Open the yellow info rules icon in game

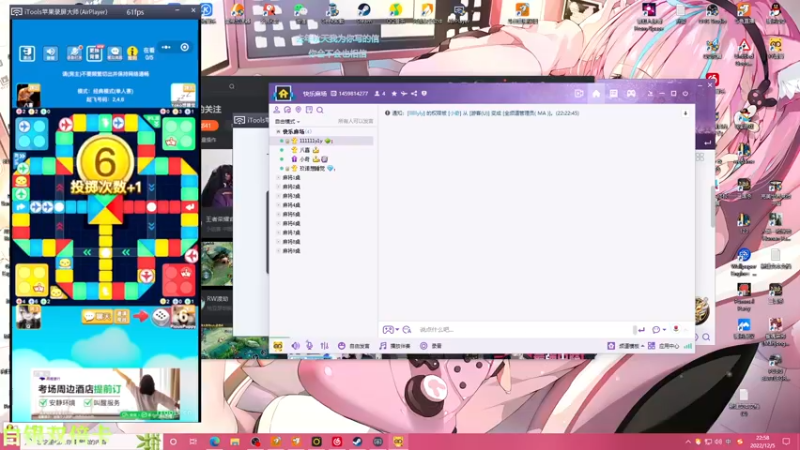pyautogui.click(x=133, y=53)
